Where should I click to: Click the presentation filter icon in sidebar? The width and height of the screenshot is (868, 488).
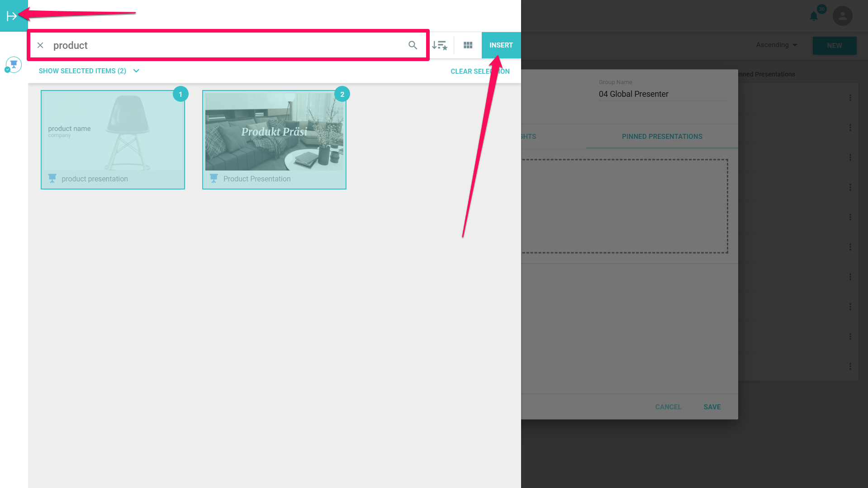click(14, 65)
